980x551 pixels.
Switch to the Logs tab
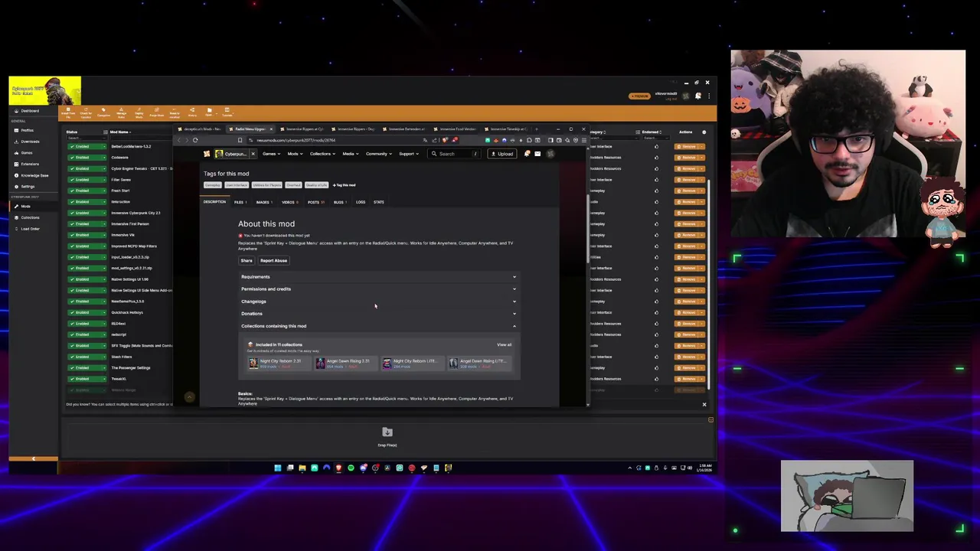[x=361, y=202]
